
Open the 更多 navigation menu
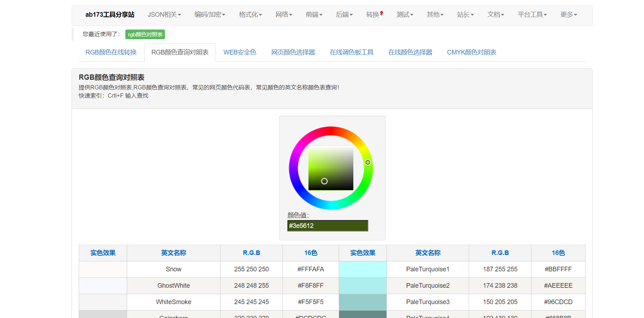coord(569,15)
